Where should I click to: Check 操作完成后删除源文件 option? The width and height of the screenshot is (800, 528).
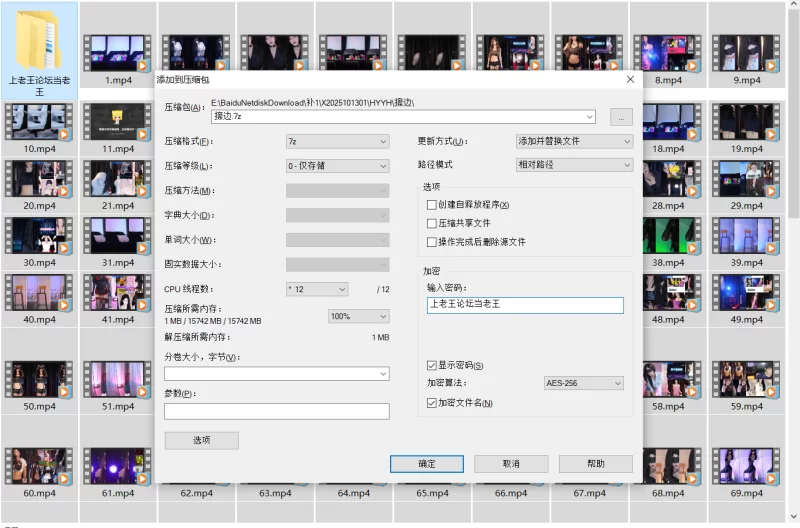click(x=432, y=242)
